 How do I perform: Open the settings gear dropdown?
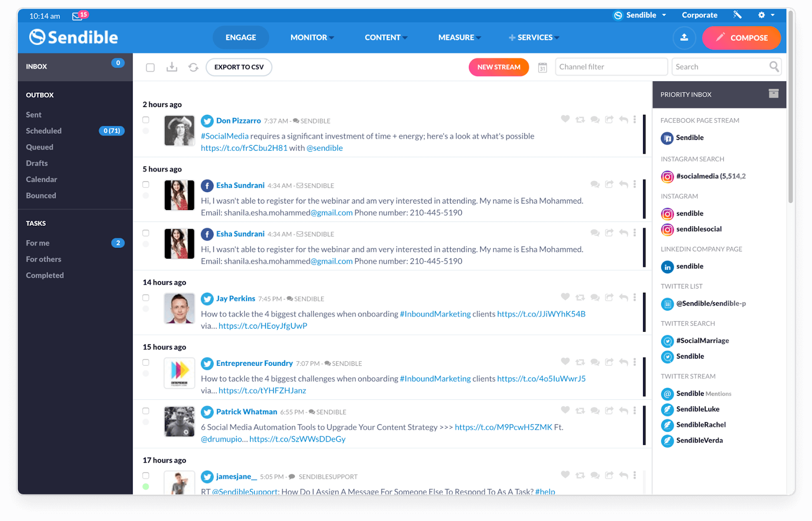[766, 15]
